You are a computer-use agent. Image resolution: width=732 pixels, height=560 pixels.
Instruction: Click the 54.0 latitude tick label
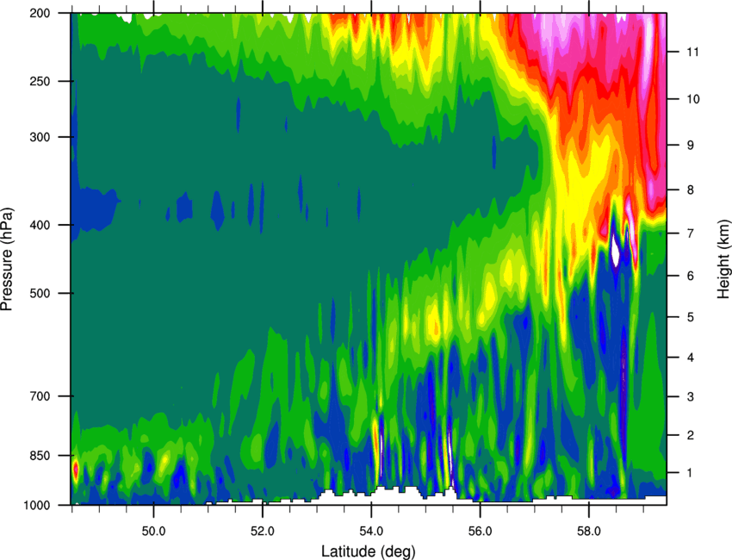tap(371, 531)
